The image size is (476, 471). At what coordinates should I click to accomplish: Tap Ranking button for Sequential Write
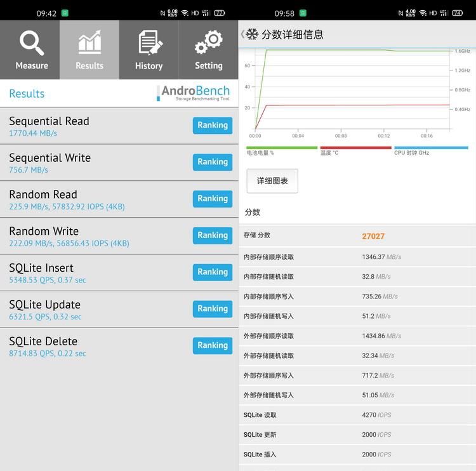click(x=213, y=162)
